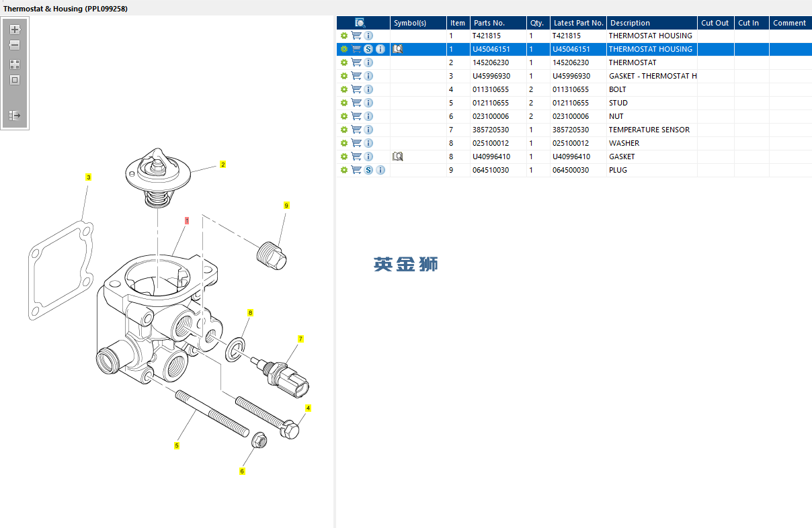Click the four-squares view icon in diagram toolbar

15,64
